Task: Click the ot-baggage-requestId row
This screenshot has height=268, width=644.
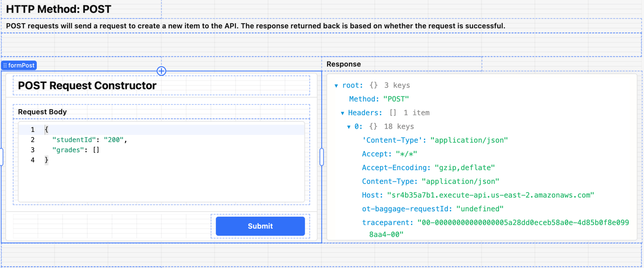Action: tap(433, 209)
